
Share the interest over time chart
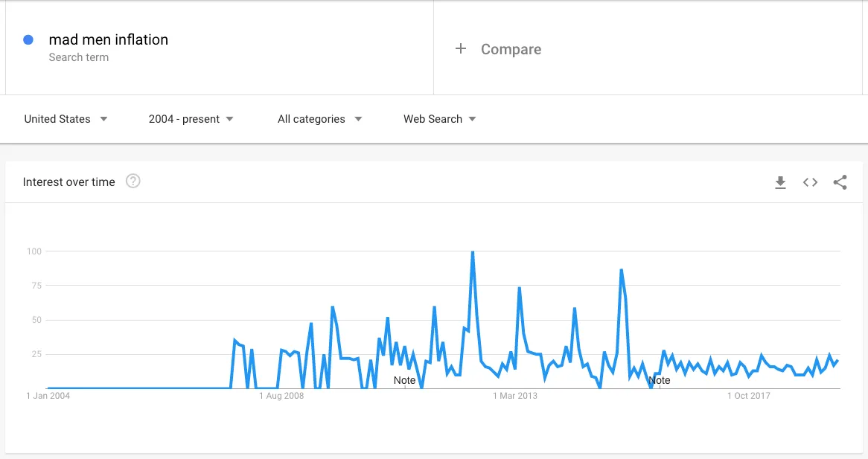click(840, 182)
